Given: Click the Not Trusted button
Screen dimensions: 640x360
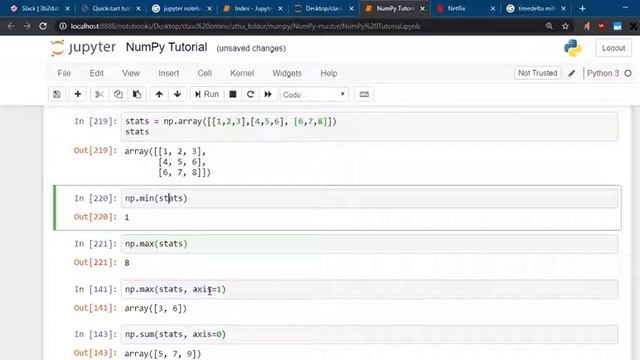Looking at the screenshot, I should pyautogui.click(x=538, y=73).
